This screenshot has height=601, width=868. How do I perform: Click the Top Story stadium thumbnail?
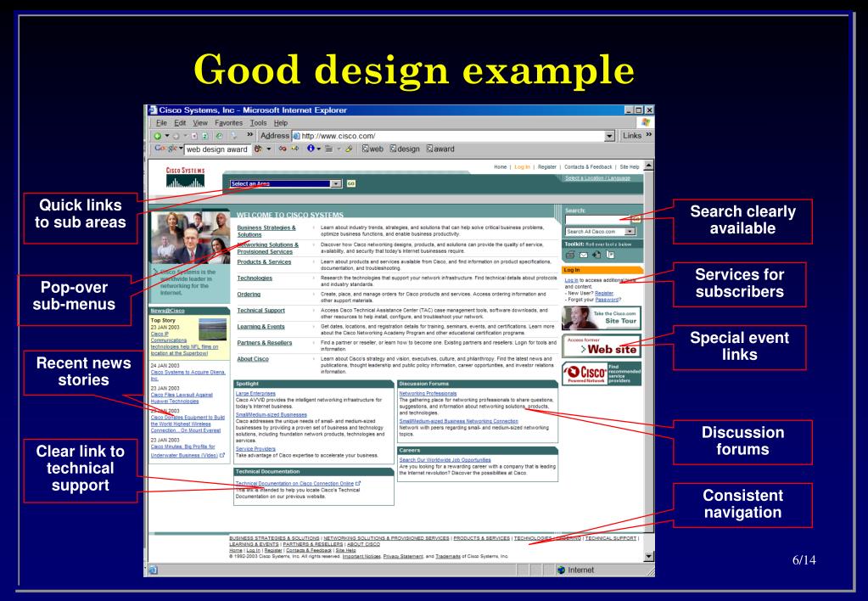click(x=213, y=329)
